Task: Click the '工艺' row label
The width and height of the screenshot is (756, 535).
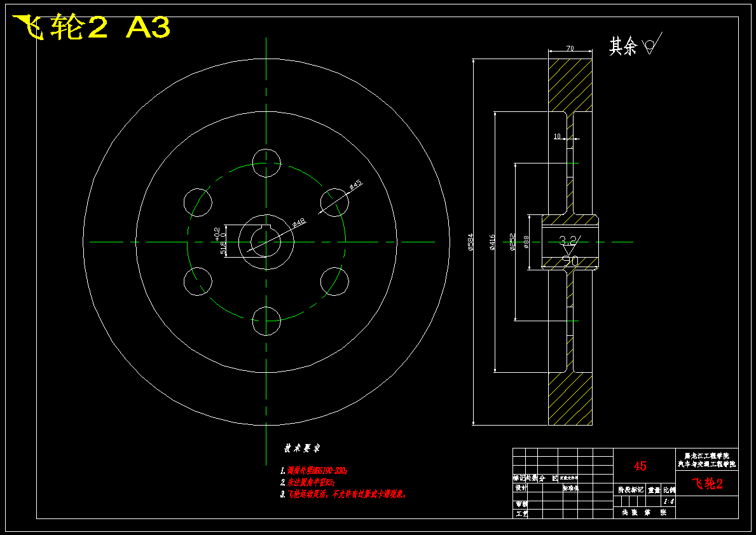Action: 521,514
